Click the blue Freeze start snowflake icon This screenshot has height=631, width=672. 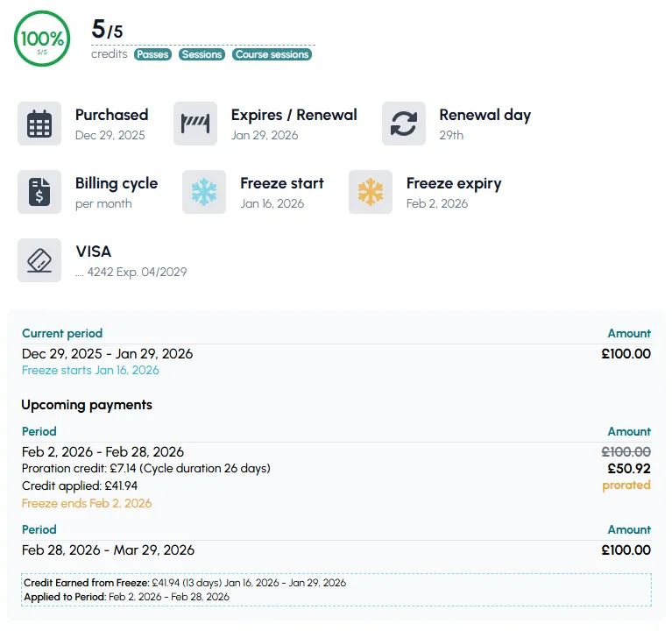tap(204, 192)
